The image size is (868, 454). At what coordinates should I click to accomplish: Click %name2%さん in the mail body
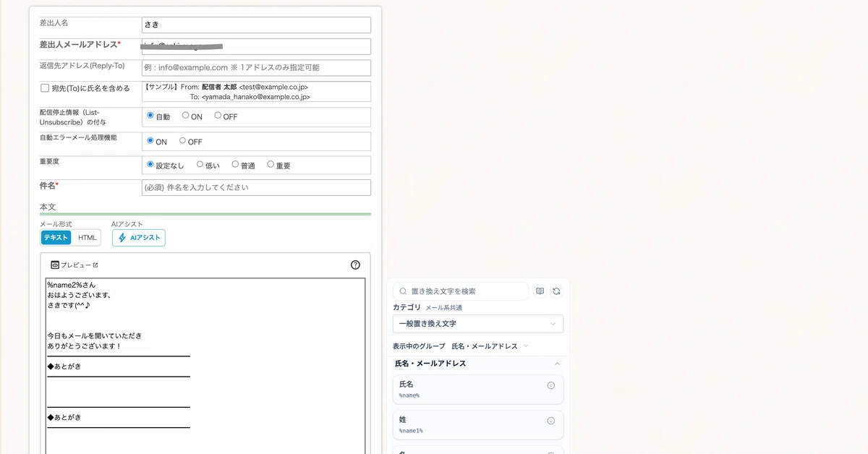tap(71, 285)
